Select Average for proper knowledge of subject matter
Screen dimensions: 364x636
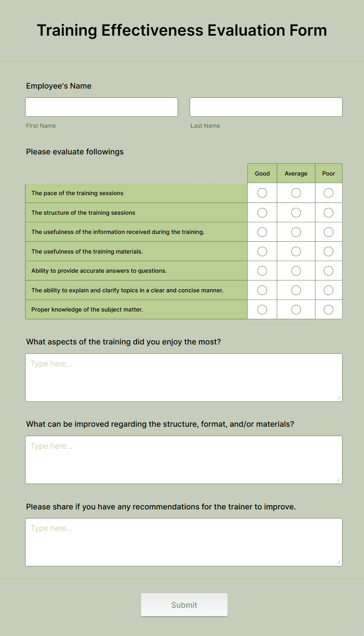point(296,309)
